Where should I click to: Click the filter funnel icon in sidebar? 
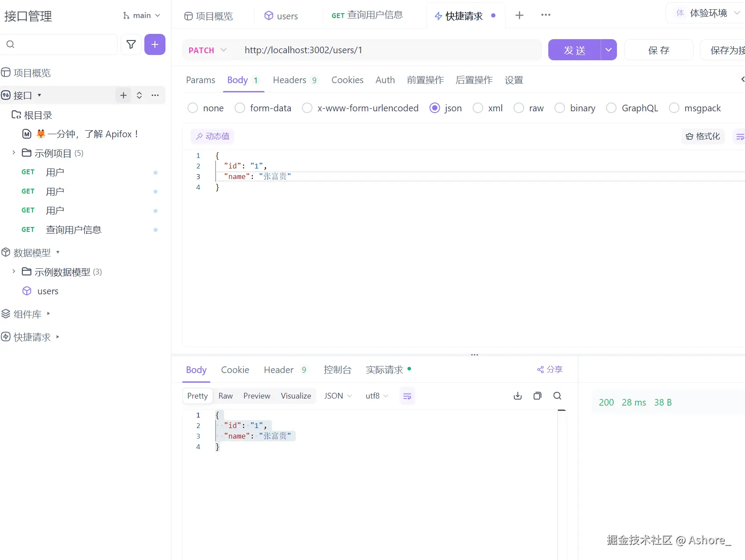131,44
